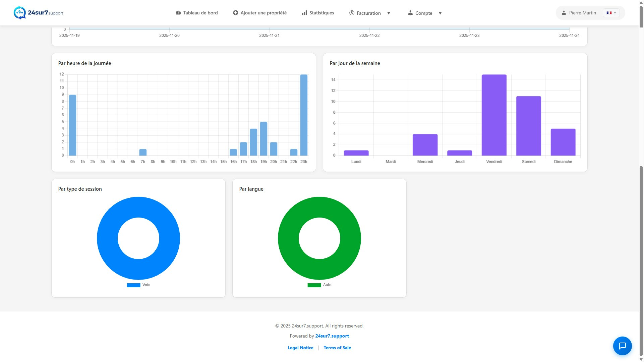This screenshot has width=644, height=362.
Task: Click the person icon beside Compte
Action: (410, 13)
